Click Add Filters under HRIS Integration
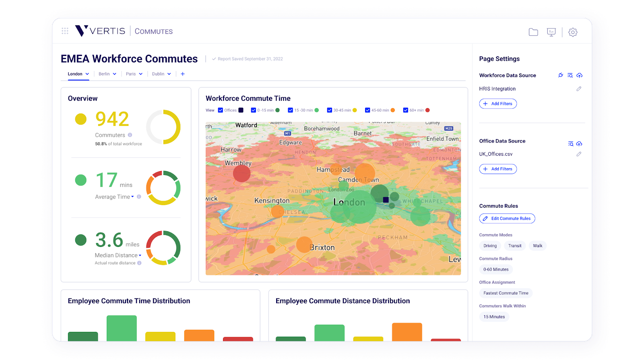This screenshot has height=362, width=644. 498,103
